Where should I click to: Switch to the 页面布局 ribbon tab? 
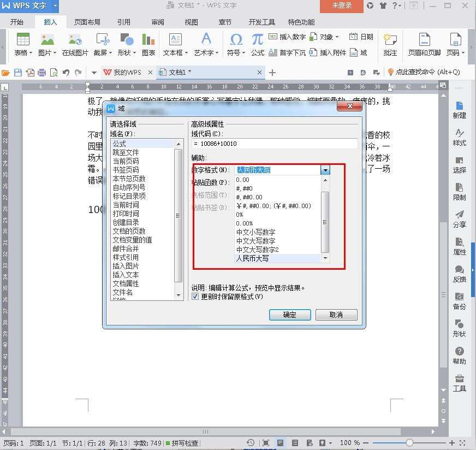(87, 22)
